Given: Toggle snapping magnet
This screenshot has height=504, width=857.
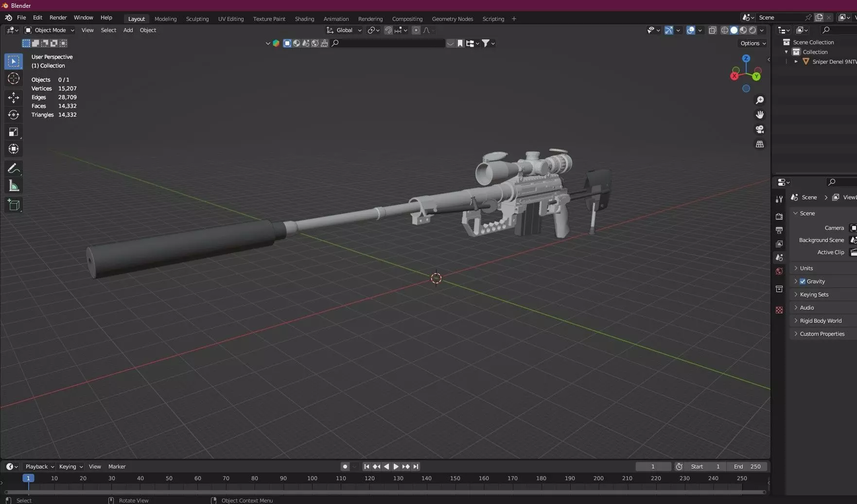Looking at the screenshot, I should click(388, 30).
